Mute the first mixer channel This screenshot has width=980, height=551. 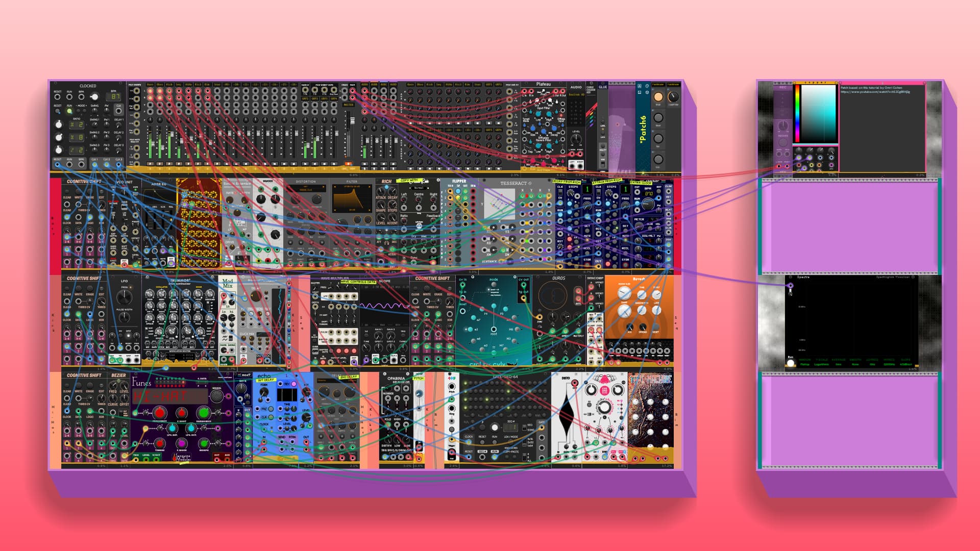pos(151,163)
